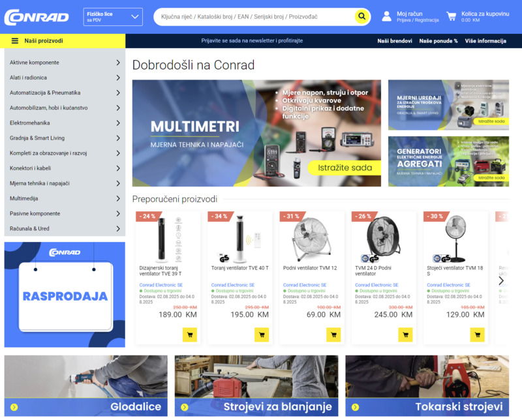Click the yellow arrow icon on Strojevi za blanjanje
This screenshot has height=420, width=522.
tap(185, 407)
